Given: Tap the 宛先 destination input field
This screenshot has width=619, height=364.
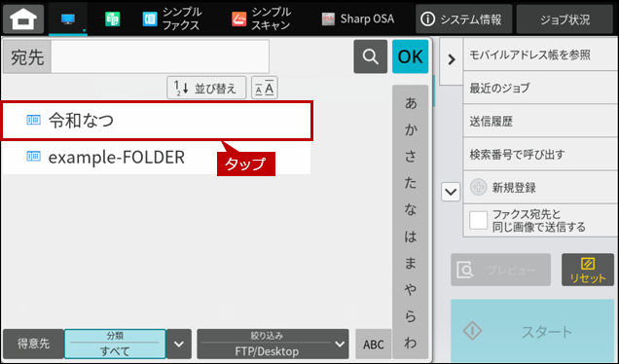Looking at the screenshot, I should click(160, 56).
